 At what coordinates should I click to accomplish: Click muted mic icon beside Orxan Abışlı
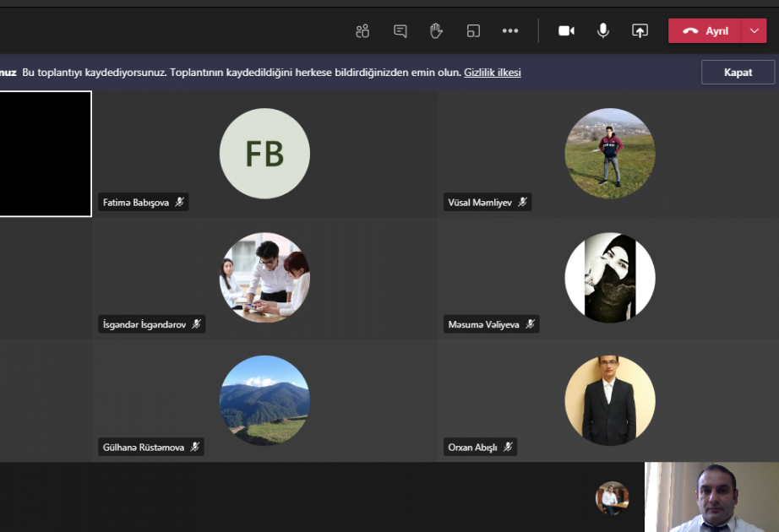coord(508,447)
